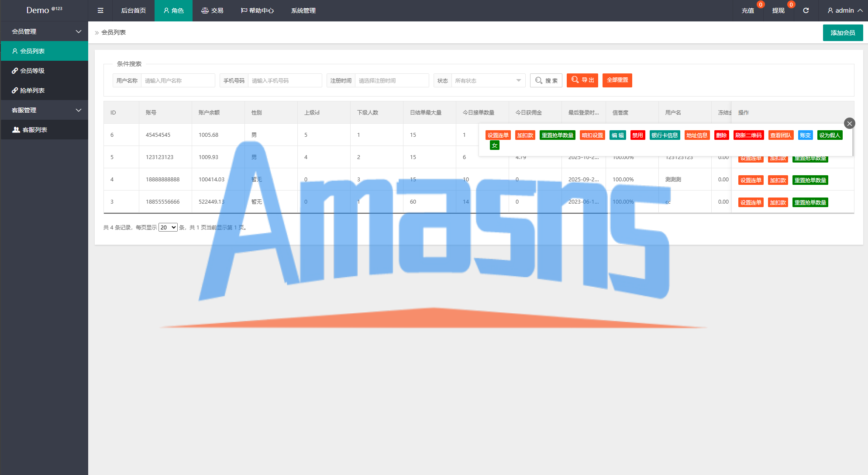Open the admin user menu

point(844,10)
